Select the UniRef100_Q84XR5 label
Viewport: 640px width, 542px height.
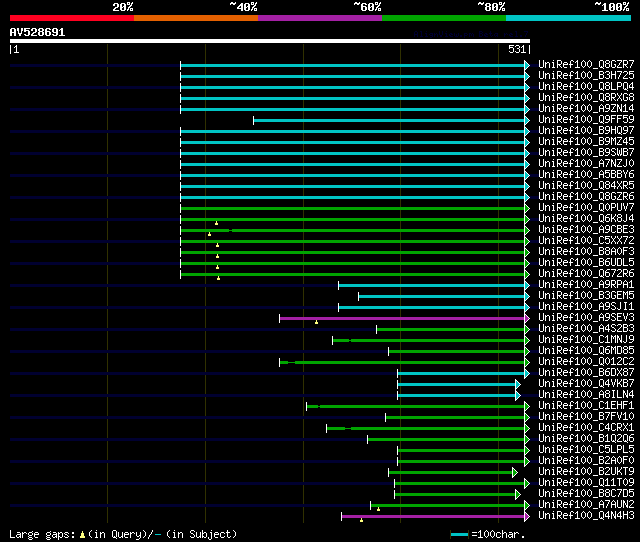[586, 186]
